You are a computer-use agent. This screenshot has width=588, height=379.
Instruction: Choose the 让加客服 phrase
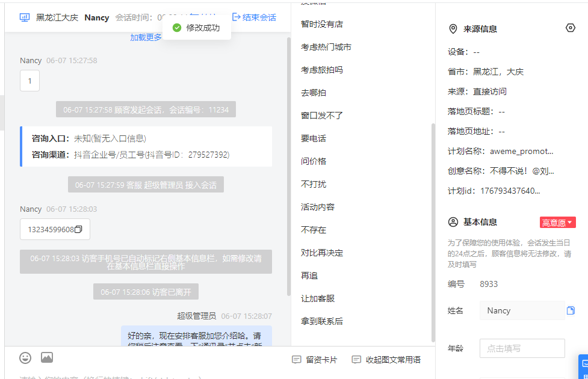point(318,298)
